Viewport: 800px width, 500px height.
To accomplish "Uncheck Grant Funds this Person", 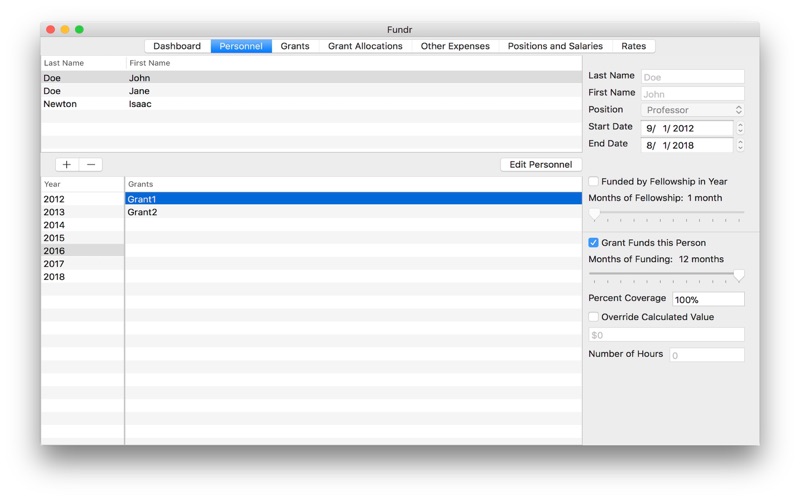I will (x=593, y=242).
